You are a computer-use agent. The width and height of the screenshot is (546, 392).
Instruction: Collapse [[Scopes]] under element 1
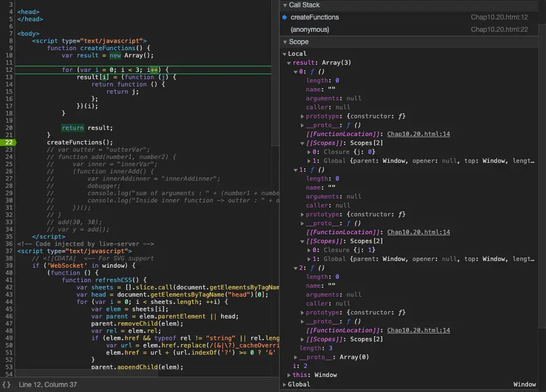pyautogui.click(x=302, y=241)
